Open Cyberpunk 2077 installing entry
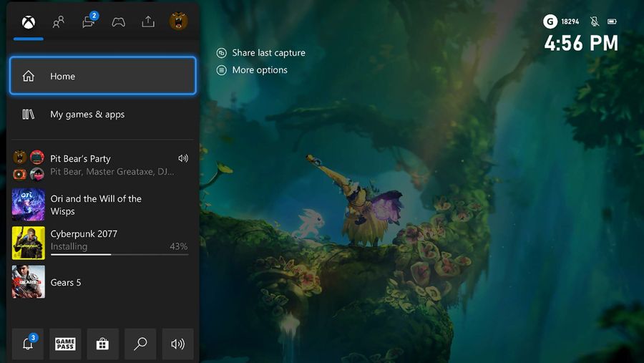 coord(102,243)
